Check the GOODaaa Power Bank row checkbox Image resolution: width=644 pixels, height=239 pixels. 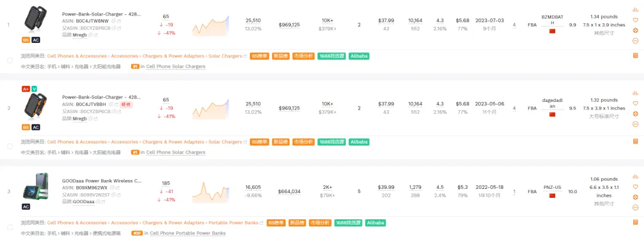tap(10, 227)
